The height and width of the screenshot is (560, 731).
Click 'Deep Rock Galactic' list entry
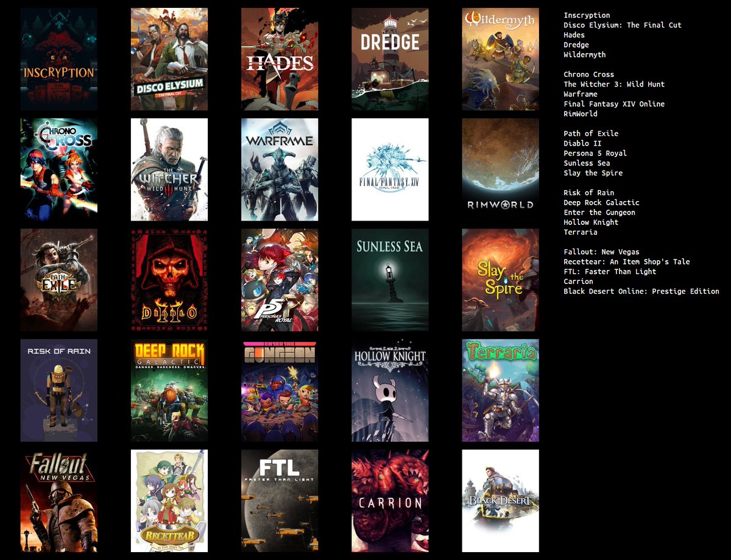pyautogui.click(x=602, y=202)
